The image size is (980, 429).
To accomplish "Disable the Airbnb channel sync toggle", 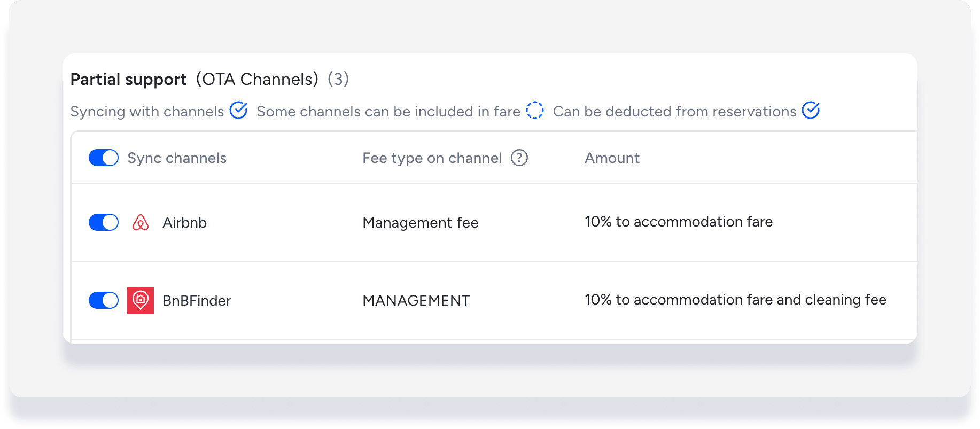I will (x=103, y=222).
